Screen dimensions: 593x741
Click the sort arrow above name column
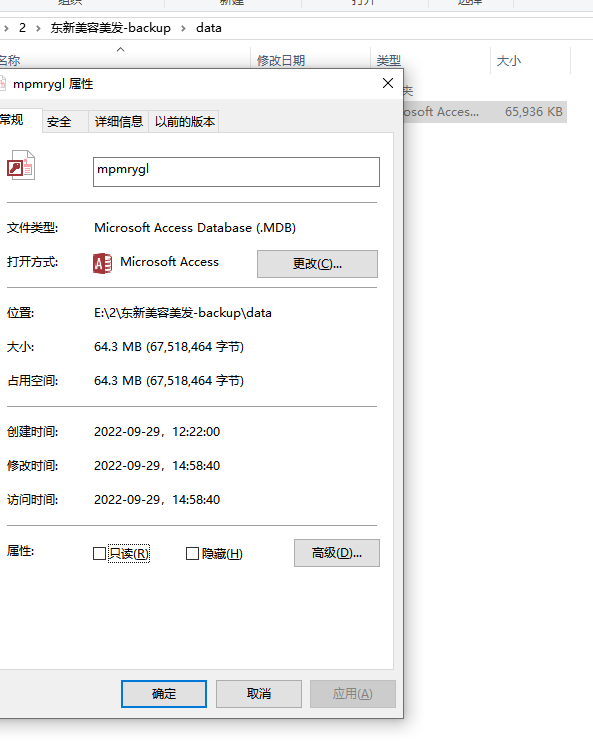(120, 50)
